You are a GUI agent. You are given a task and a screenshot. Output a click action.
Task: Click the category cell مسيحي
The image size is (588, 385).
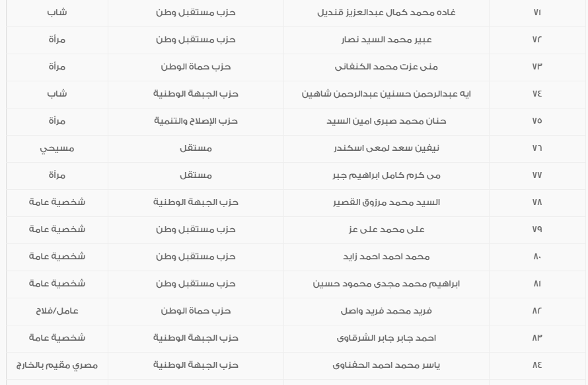coord(57,148)
